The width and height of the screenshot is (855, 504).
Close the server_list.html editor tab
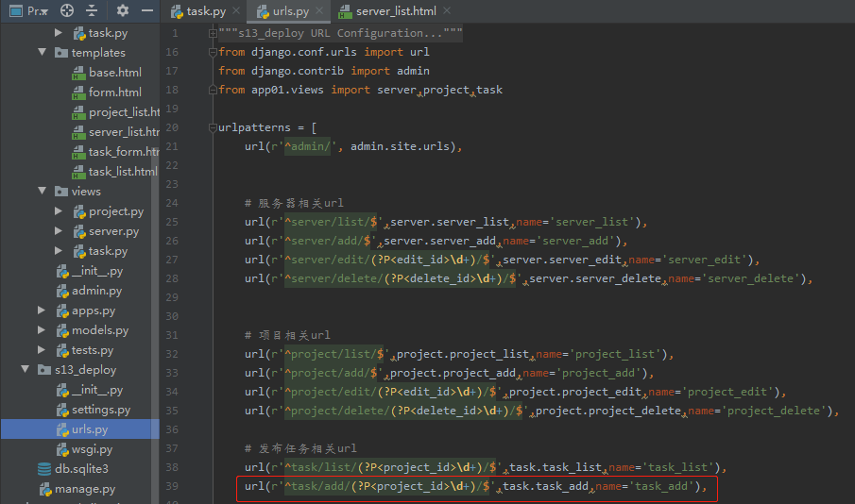(x=447, y=10)
